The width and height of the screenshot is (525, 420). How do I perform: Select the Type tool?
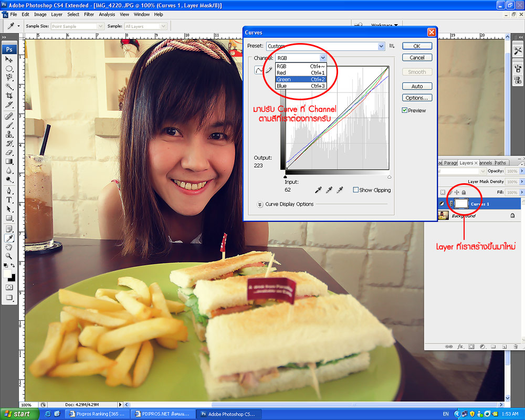[9, 200]
